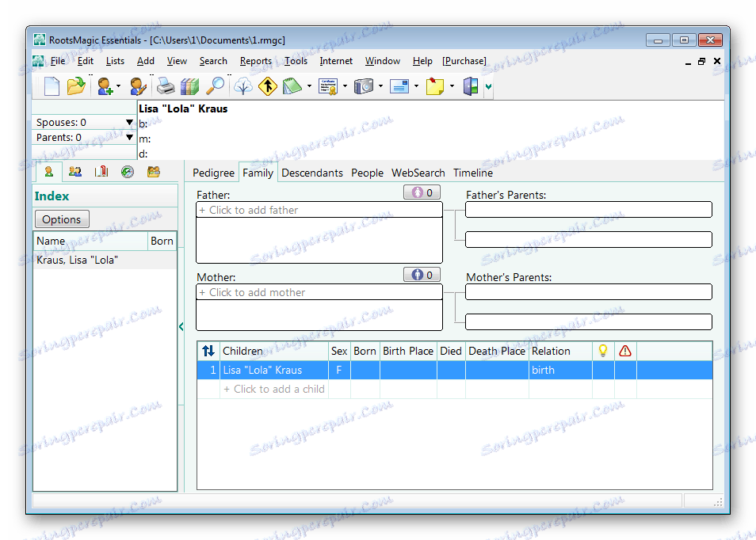
Task: Expand the toolbar overflow green chevron
Action: click(488, 87)
